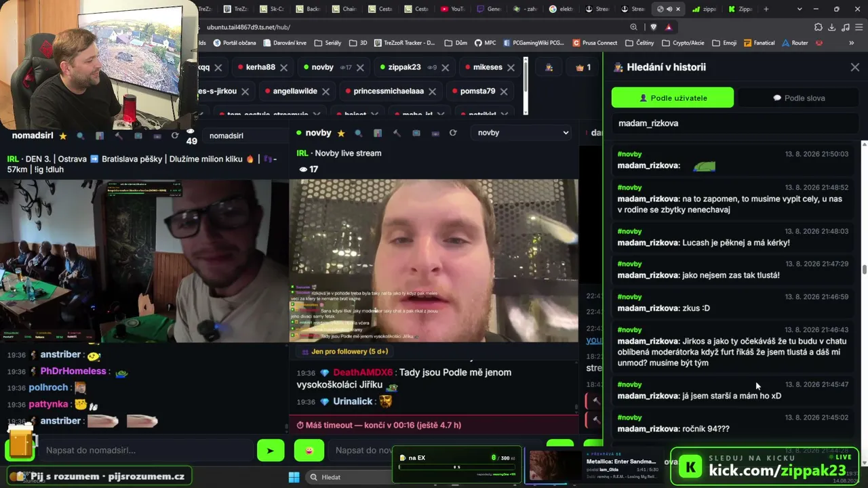Viewport: 868px width, 488px height.
Task: Type field Napsat do nomadsirl
Action: pyautogui.click(x=146, y=450)
